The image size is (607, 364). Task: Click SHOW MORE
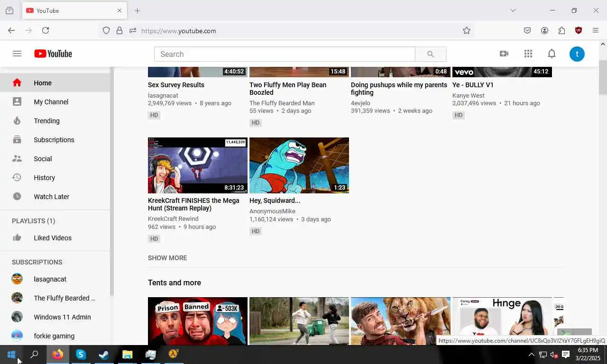pos(167,258)
